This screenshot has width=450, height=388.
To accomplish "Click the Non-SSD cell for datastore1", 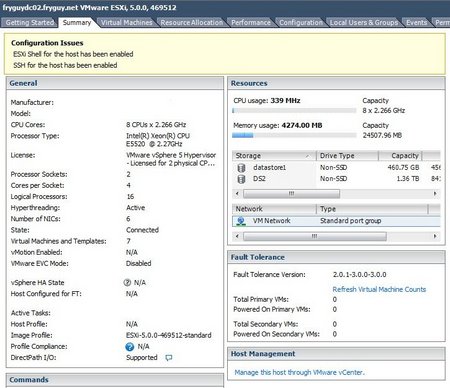I will pos(334,168).
